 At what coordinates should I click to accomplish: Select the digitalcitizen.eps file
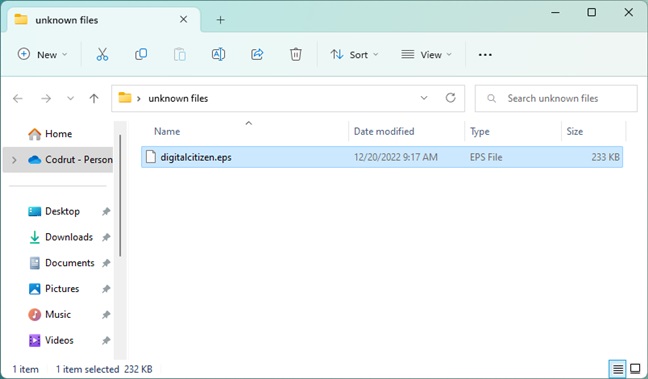tap(382, 157)
